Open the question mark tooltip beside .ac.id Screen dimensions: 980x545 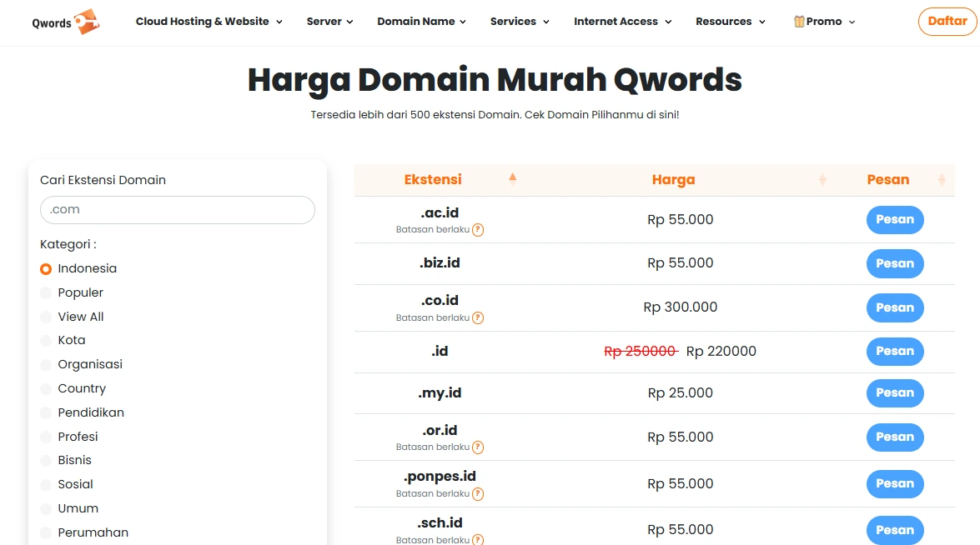(x=477, y=229)
